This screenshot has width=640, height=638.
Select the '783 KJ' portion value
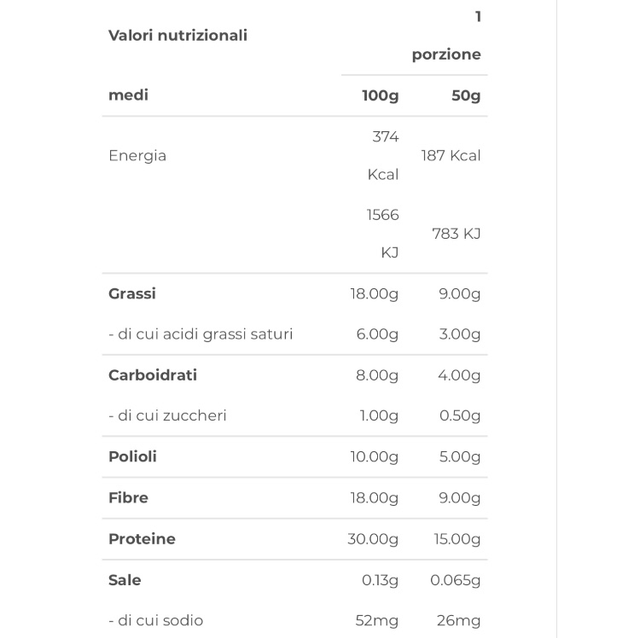pos(456,234)
